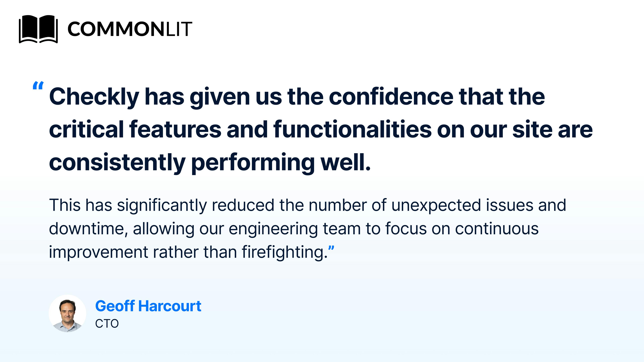The image size is (644, 362).
Task: Click the word "Checkly" in the headline
Action: [94, 97]
